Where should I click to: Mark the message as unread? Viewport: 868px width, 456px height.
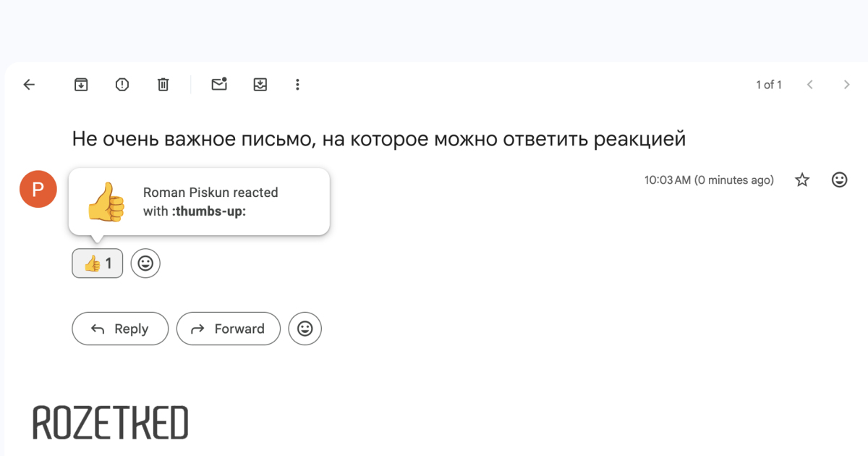[x=219, y=85]
